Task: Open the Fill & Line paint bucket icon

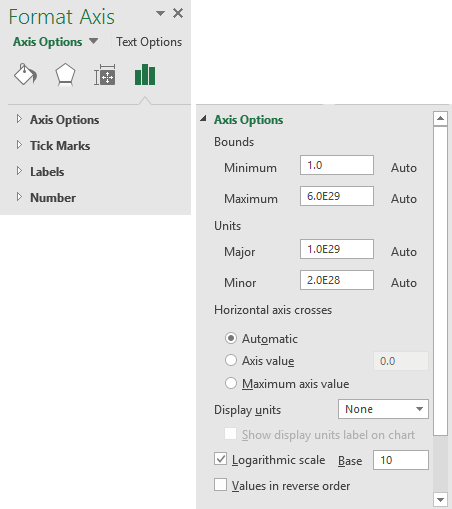Action: pyautogui.click(x=25, y=74)
